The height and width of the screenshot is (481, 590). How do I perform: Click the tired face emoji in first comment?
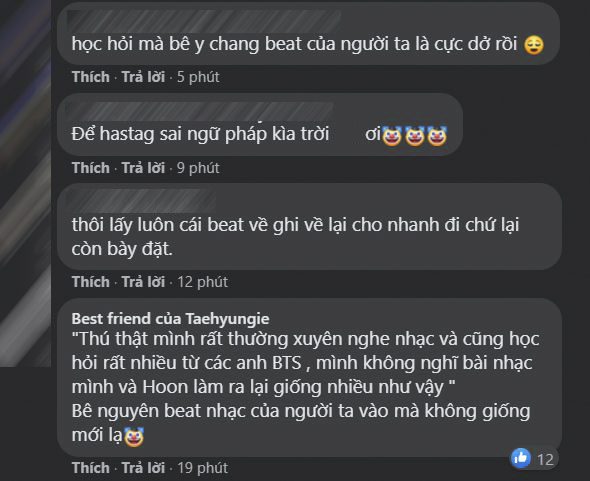[534, 45]
